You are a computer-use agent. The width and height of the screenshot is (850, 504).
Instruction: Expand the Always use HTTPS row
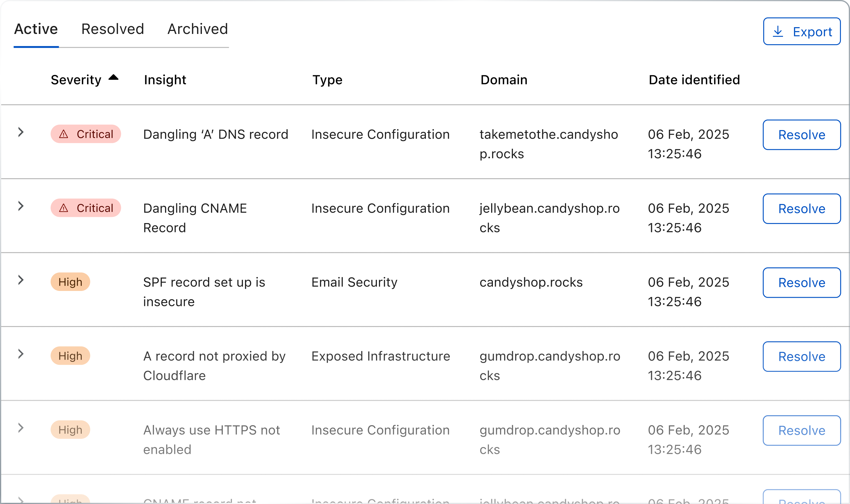pos(21,428)
